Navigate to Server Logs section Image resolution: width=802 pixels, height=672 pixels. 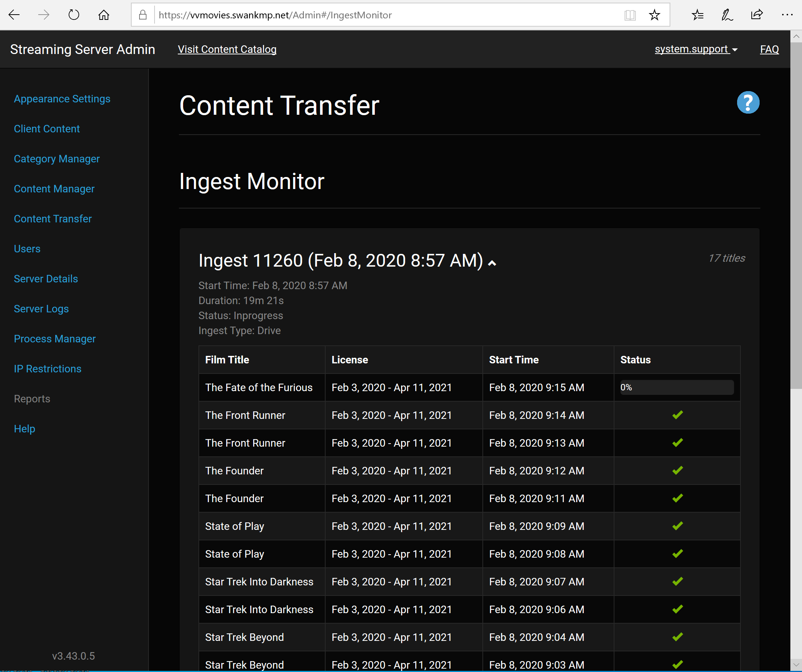point(42,309)
